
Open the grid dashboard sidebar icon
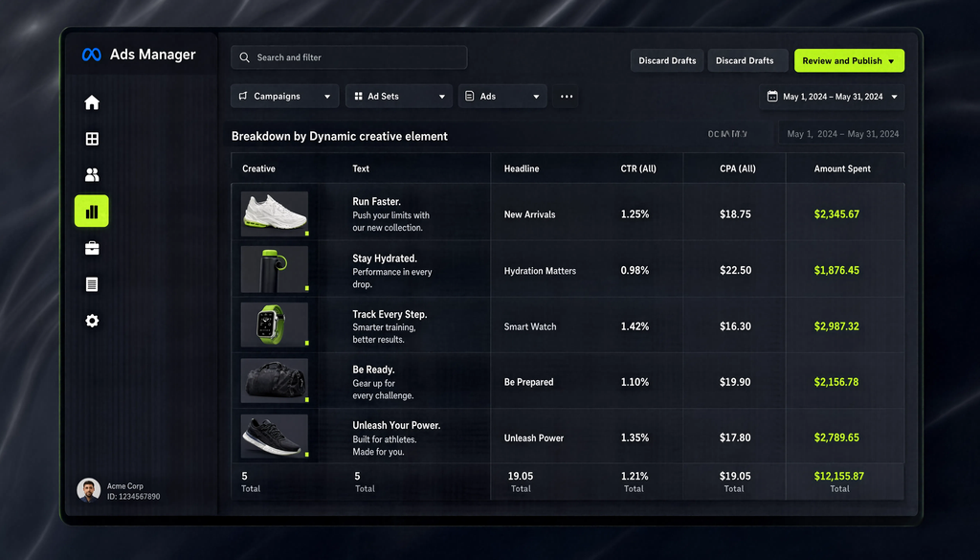point(92,139)
